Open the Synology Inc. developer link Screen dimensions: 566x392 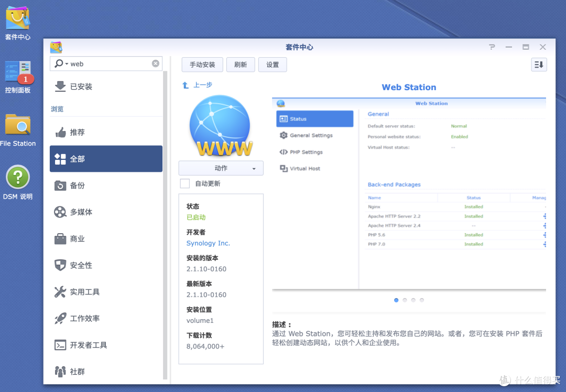[208, 243]
